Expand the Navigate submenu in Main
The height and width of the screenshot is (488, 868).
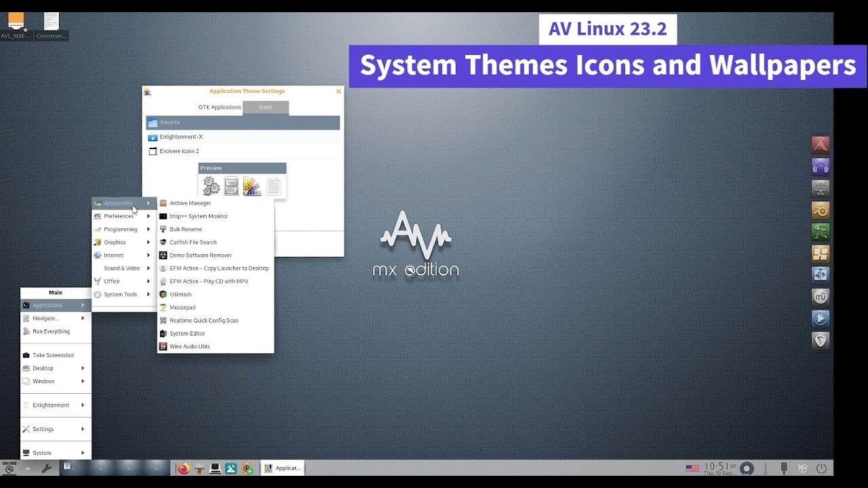click(56, 318)
